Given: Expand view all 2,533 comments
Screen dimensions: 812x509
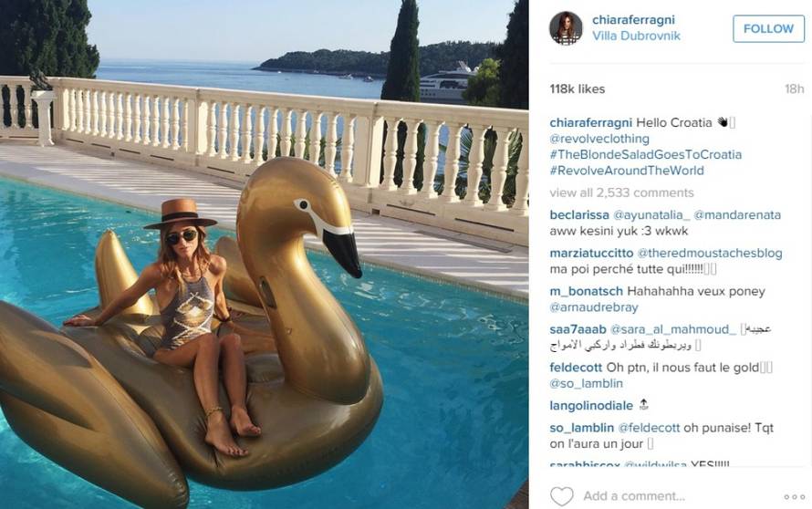Looking at the screenshot, I should pyautogui.click(x=622, y=192).
